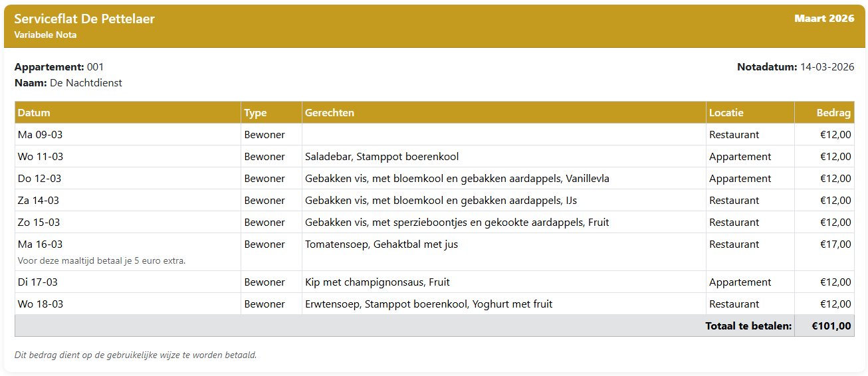The height and width of the screenshot is (376, 868).
Task: Click the Type column header
Action: 255,113
